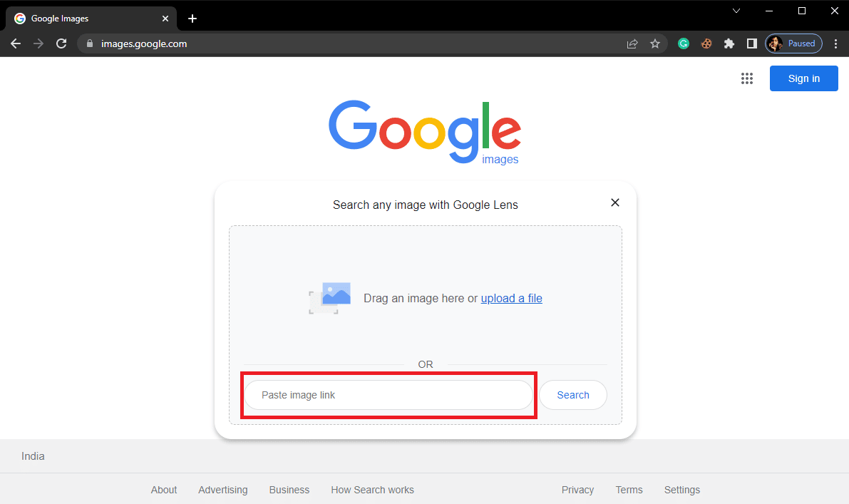Select the Google Images tab
The height and width of the screenshot is (504, 849).
[91, 19]
